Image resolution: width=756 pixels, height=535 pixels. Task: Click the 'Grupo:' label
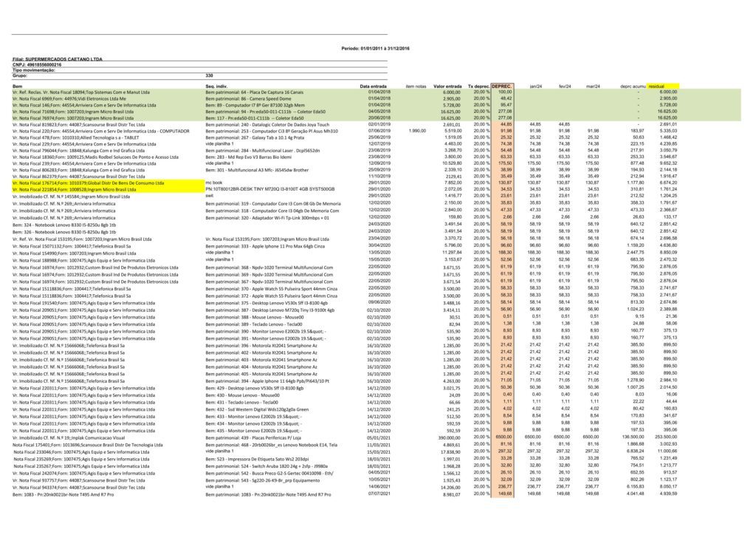coord(20,75)
